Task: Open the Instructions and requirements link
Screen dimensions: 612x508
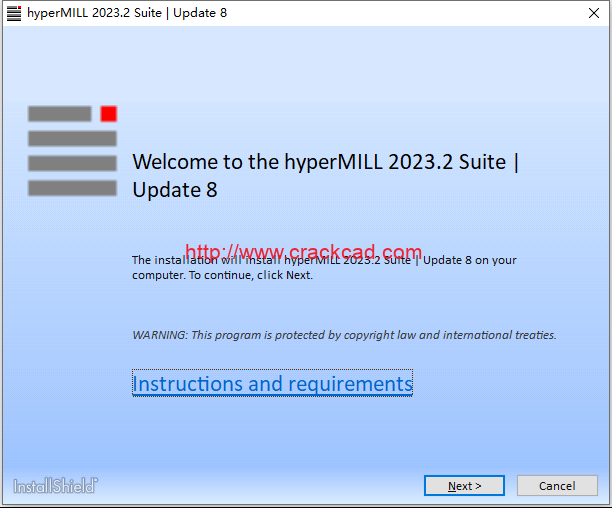Action: 272,383
